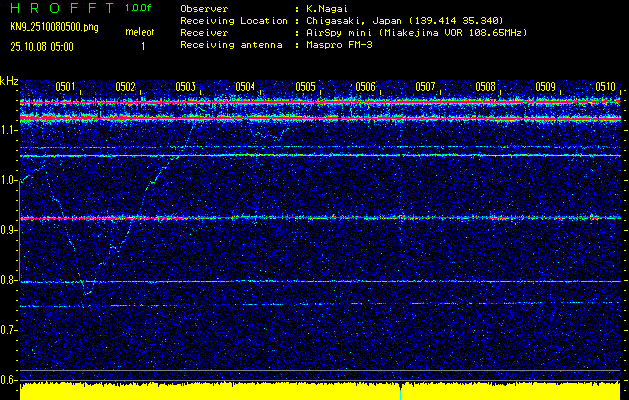629x400 pixels.
Task: Click the 0.6 frequency axis label
Action: [9, 380]
